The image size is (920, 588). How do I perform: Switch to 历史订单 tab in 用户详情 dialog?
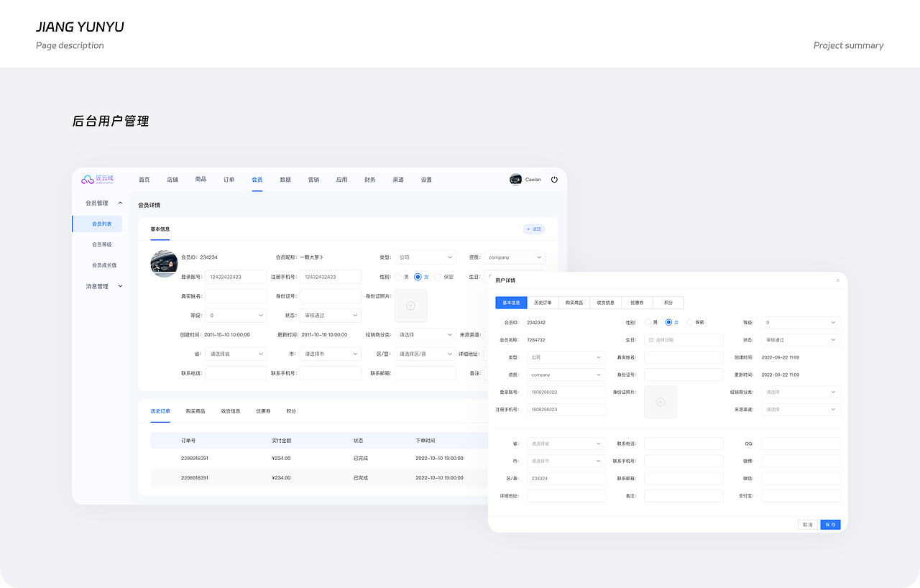[x=543, y=303]
